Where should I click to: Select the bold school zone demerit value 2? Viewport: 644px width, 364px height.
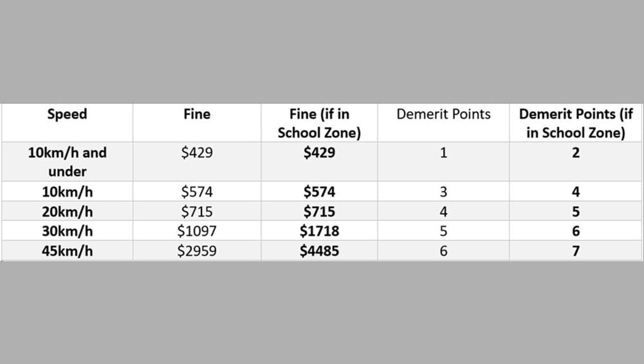[x=576, y=153]
